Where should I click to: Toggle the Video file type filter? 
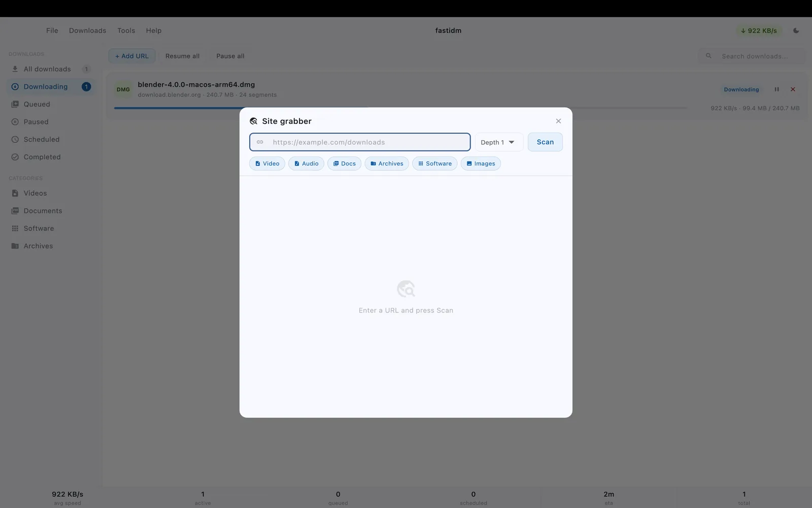267,164
